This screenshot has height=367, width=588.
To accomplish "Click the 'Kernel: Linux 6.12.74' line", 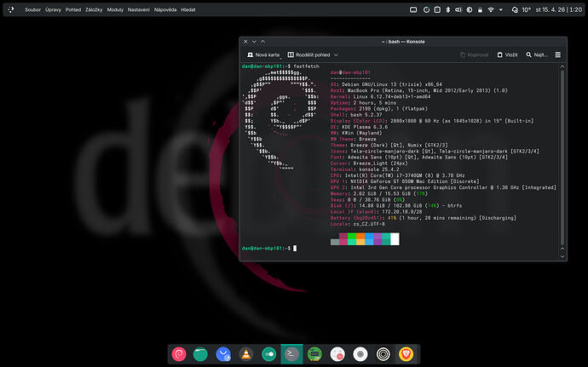I will 381,97.
